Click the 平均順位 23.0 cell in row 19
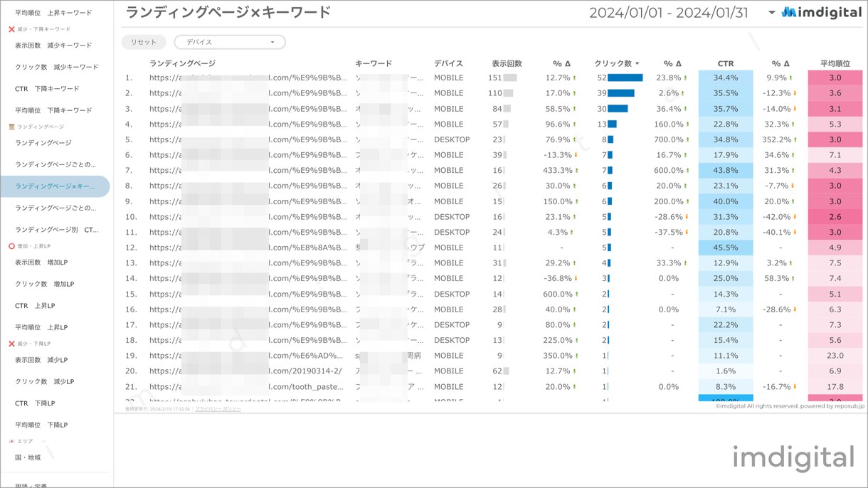Image resolution: width=868 pixels, height=488 pixels. [835, 356]
